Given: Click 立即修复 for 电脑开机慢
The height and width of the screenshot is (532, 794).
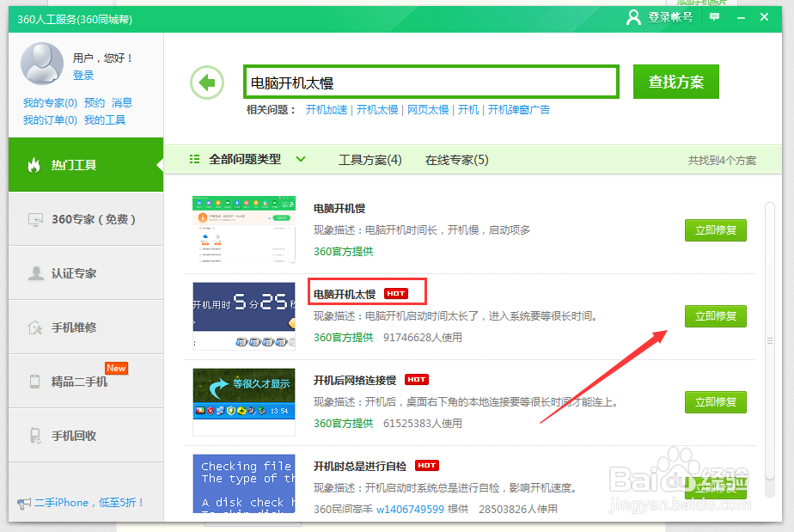Looking at the screenshot, I should pyautogui.click(x=716, y=230).
